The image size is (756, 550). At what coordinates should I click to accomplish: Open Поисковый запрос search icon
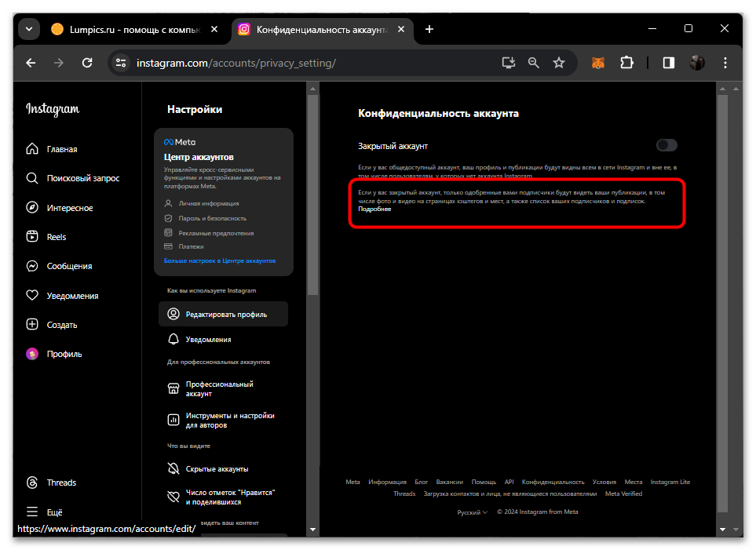click(32, 178)
